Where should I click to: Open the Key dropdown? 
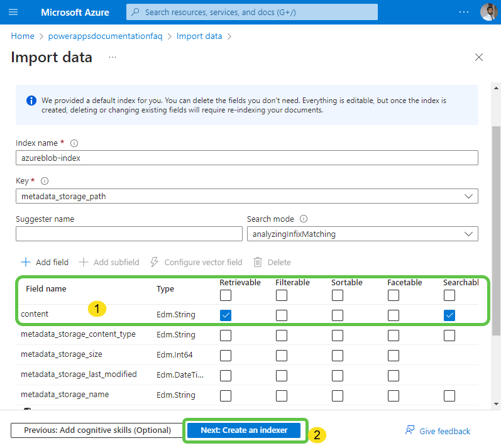(246, 196)
